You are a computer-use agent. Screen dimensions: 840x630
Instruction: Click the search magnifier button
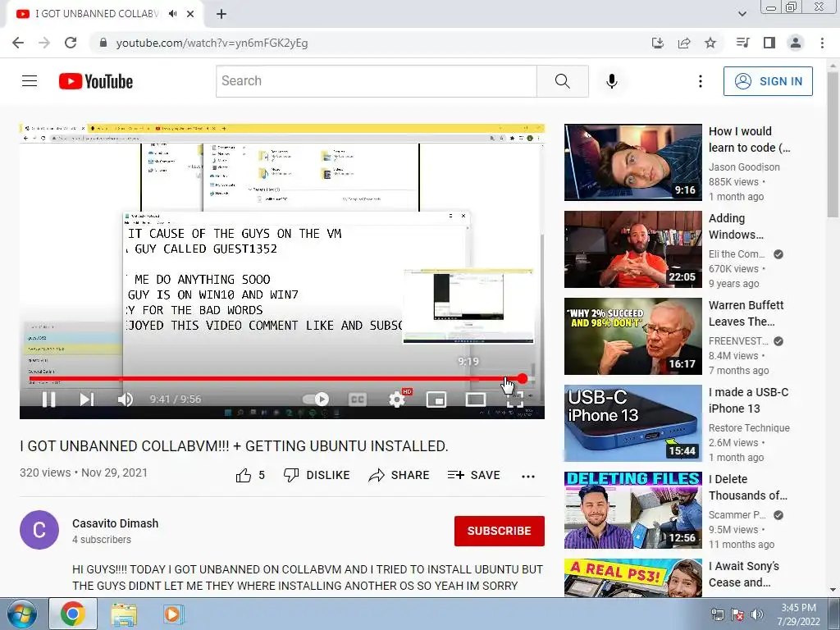[x=563, y=81]
